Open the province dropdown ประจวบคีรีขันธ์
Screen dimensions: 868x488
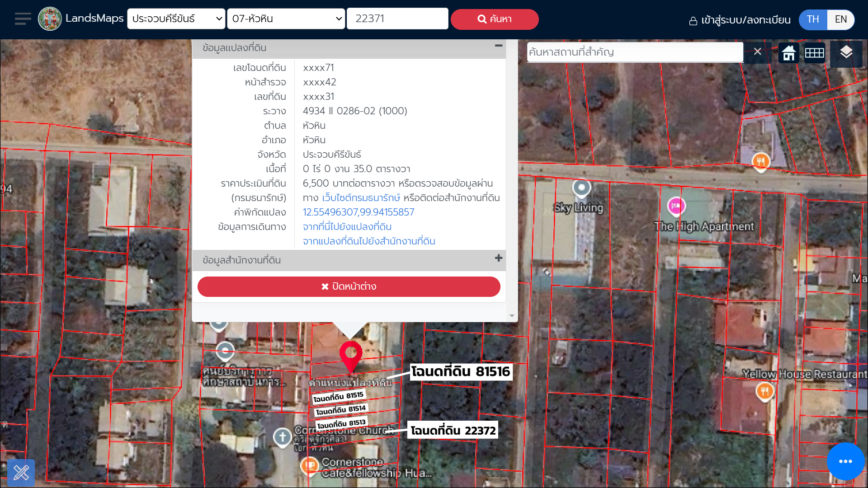[x=176, y=19]
